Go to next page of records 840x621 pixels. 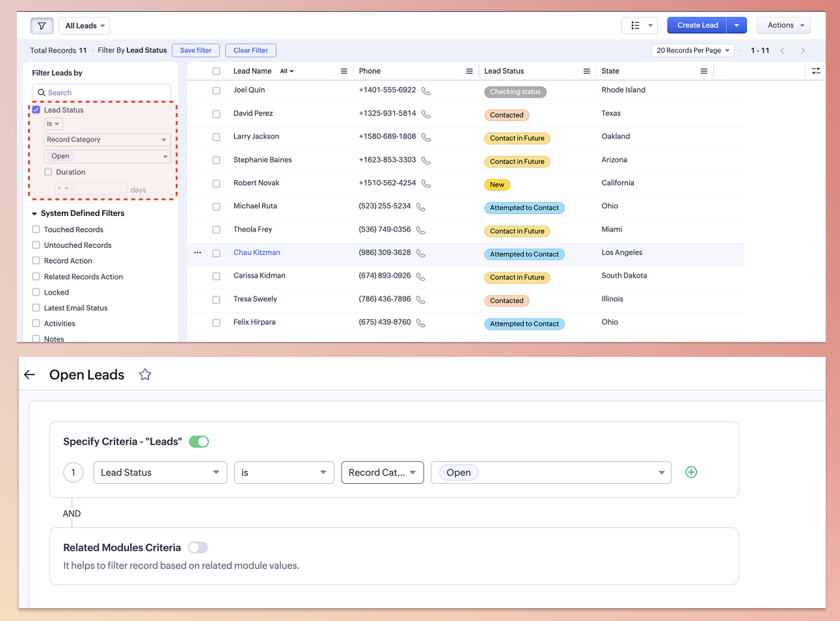click(803, 51)
